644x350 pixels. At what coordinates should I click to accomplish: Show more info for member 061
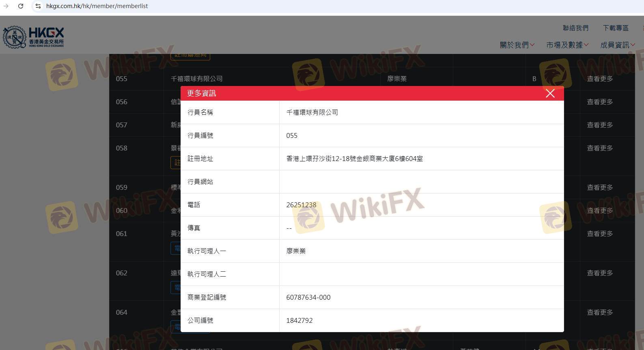(x=600, y=234)
